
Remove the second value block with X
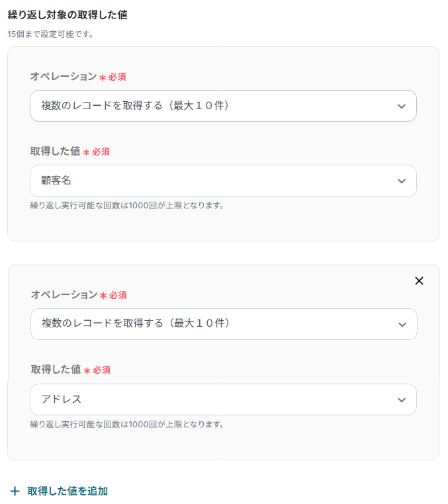(x=419, y=280)
